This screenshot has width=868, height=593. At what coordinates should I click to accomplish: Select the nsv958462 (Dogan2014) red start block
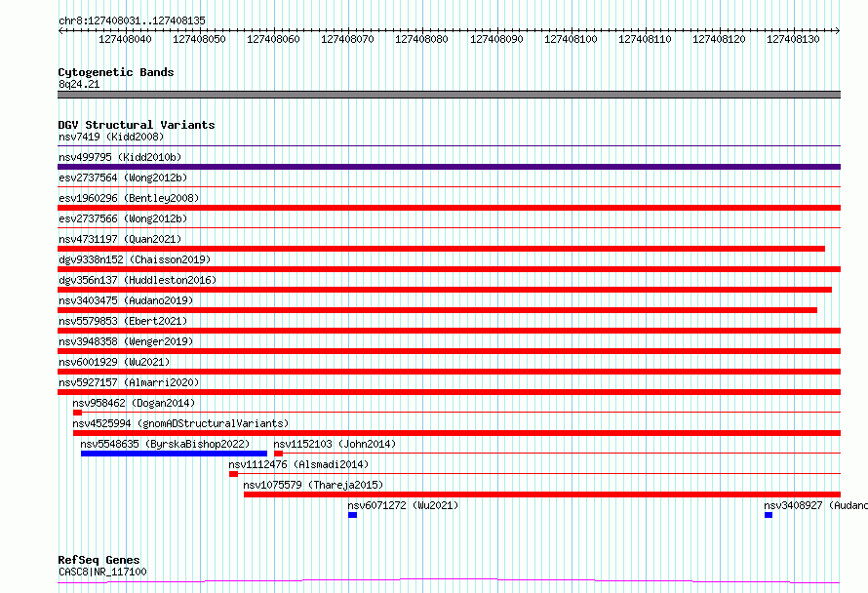pos(77,413)
